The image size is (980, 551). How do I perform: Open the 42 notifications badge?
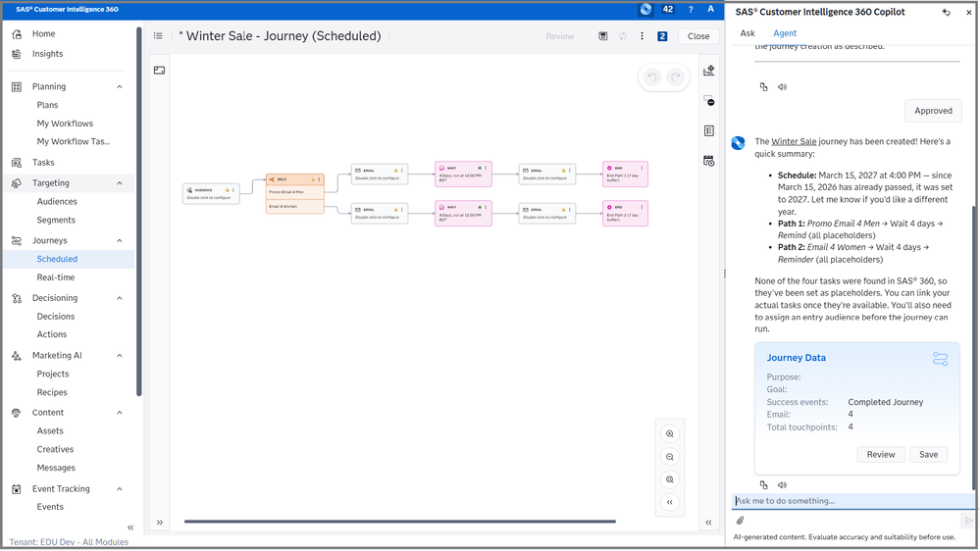tap(667, 10)
